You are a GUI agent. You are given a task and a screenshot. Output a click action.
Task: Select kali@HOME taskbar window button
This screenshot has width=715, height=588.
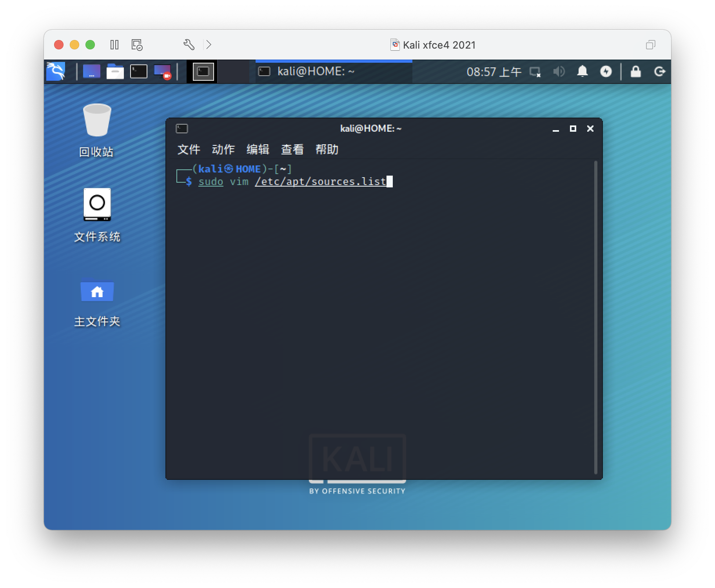[x=334, y=71]
